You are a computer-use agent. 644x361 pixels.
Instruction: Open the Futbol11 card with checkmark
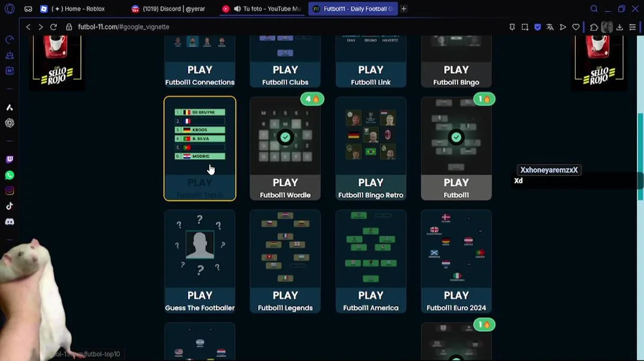[x=456, y=148]
